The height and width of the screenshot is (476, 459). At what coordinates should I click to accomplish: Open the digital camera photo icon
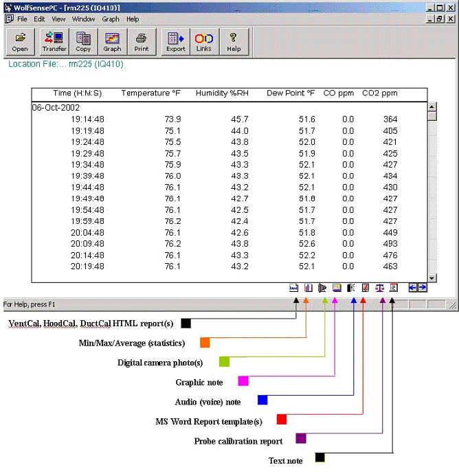point(322,288)
